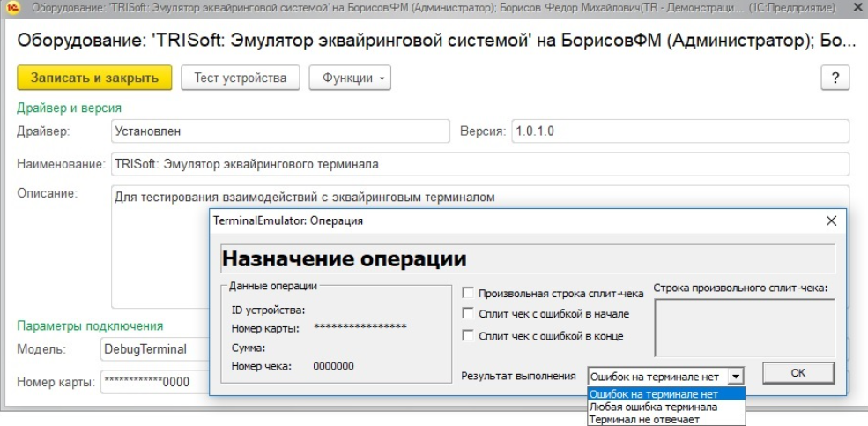868x426 pixels.
Task: Open help with the '?' button
Action: (x=835, y=78)
